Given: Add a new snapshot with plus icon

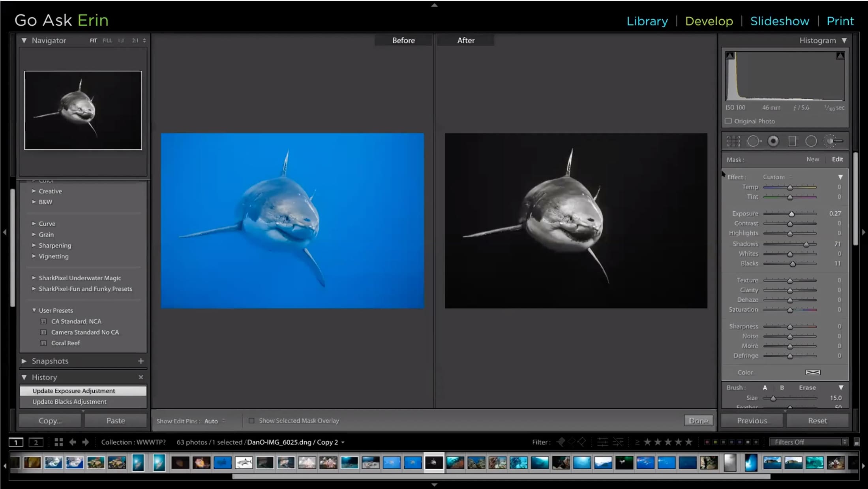Looking at the screenshot, I should click(141, 361).
